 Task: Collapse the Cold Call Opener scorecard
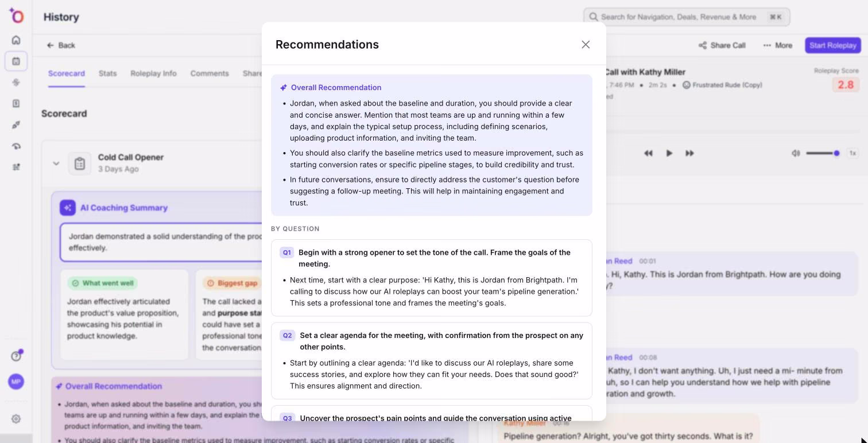tap(56, 164)
